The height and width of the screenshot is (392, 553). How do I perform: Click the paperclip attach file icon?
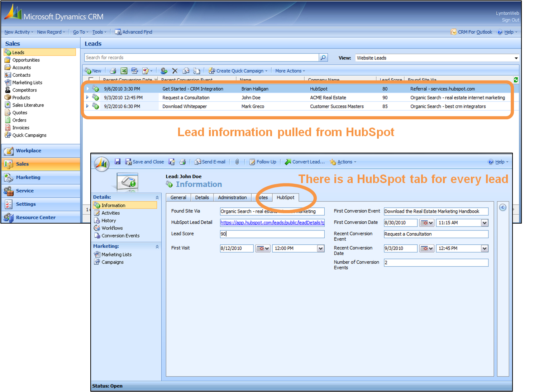pos(237,162)
